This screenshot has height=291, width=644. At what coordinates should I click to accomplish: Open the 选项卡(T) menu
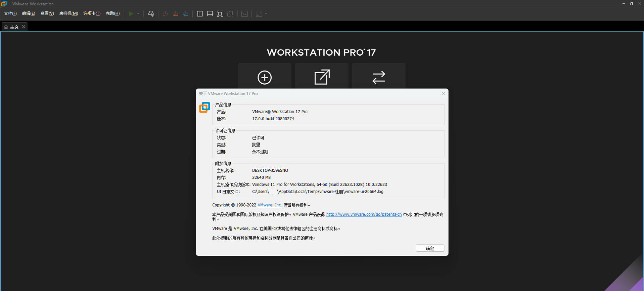[x=92, y=13]
